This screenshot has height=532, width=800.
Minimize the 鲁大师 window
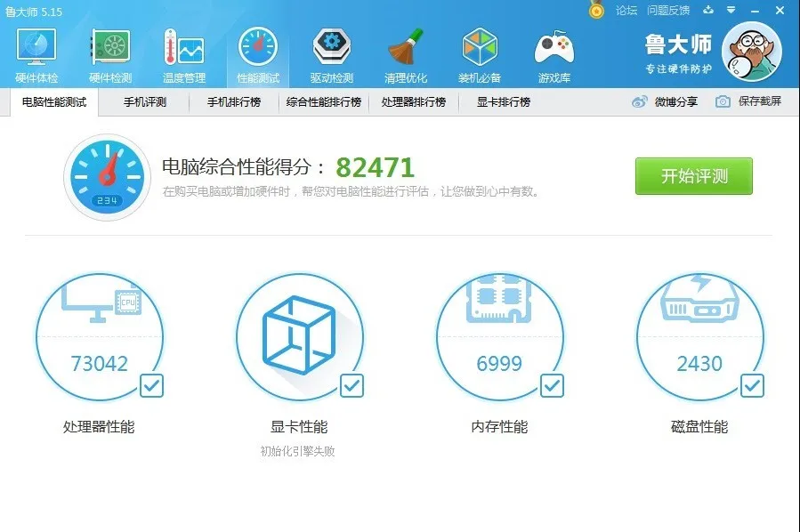click(756, 11)
